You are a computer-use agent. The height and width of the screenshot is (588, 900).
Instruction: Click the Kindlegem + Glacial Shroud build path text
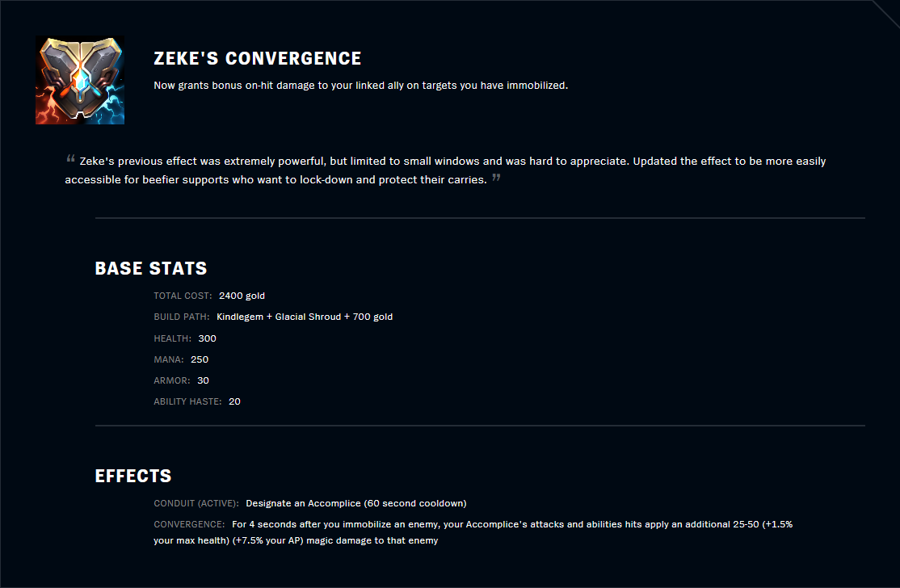(x=305, y=317)
